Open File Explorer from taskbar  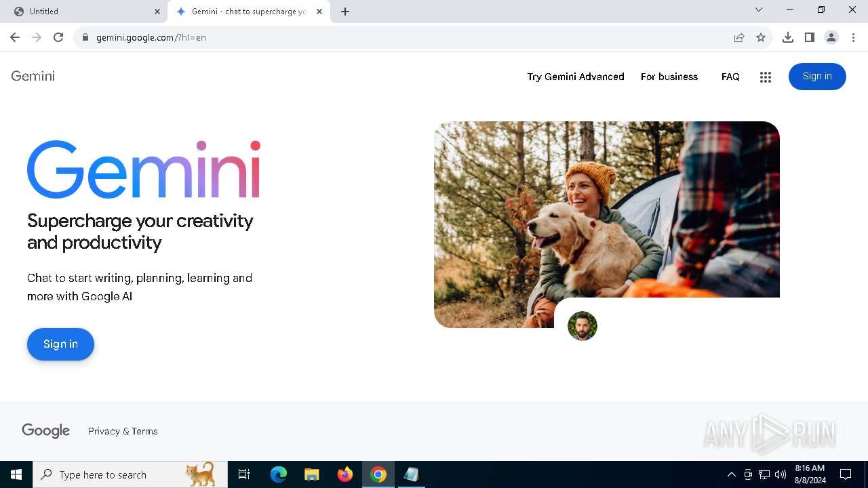tap(312, 474)
